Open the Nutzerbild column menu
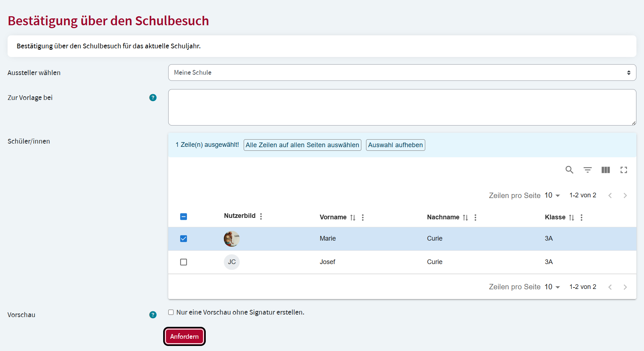Viewport: 644px width, 351px height. (261, 216)
